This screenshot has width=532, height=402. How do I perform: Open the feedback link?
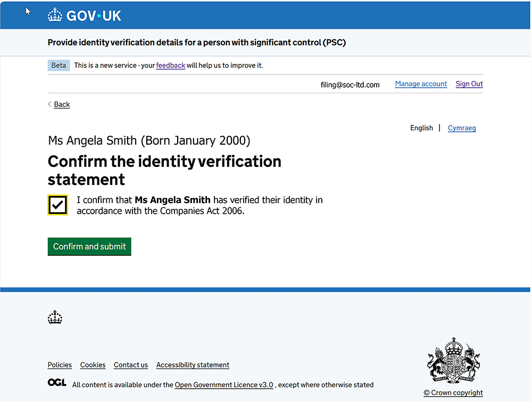pyautogui.click(x=171, y=65)
